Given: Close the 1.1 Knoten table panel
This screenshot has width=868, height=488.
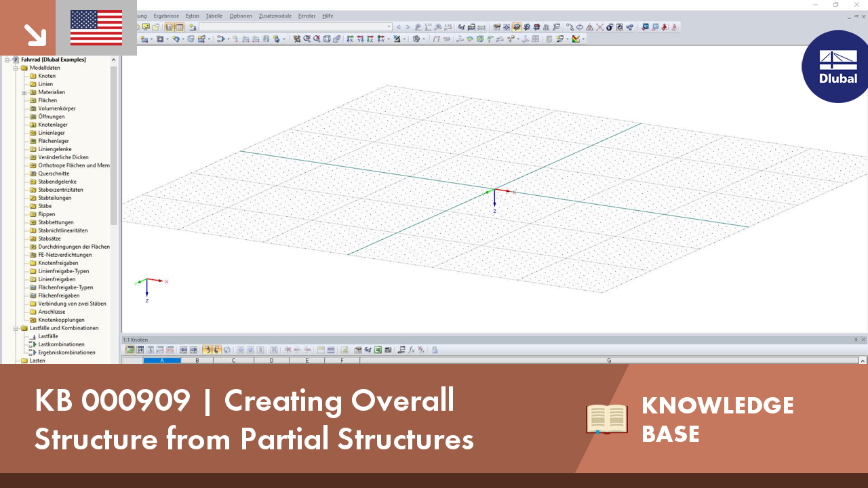Looking at the screenshot, I should pos(863,340).
